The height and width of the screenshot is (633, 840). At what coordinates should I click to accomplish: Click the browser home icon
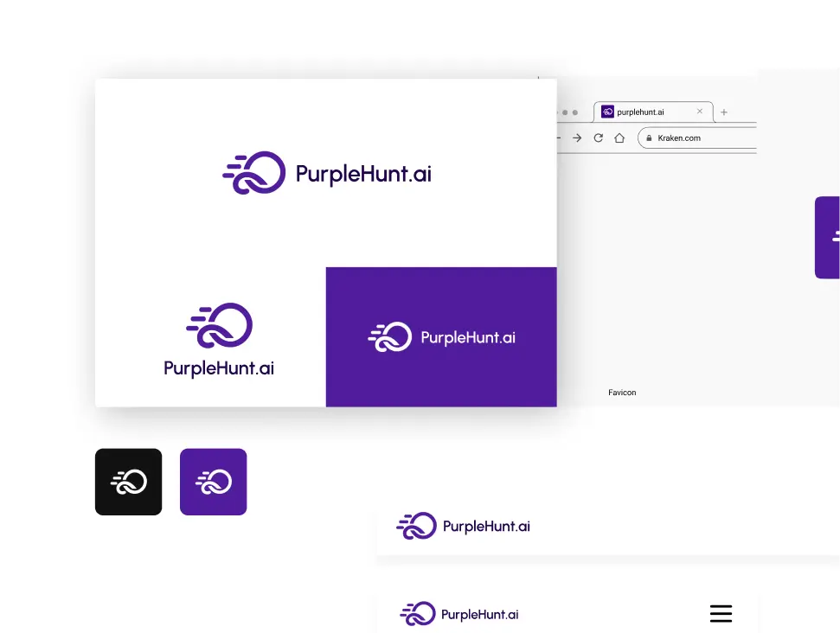(619, 138)
